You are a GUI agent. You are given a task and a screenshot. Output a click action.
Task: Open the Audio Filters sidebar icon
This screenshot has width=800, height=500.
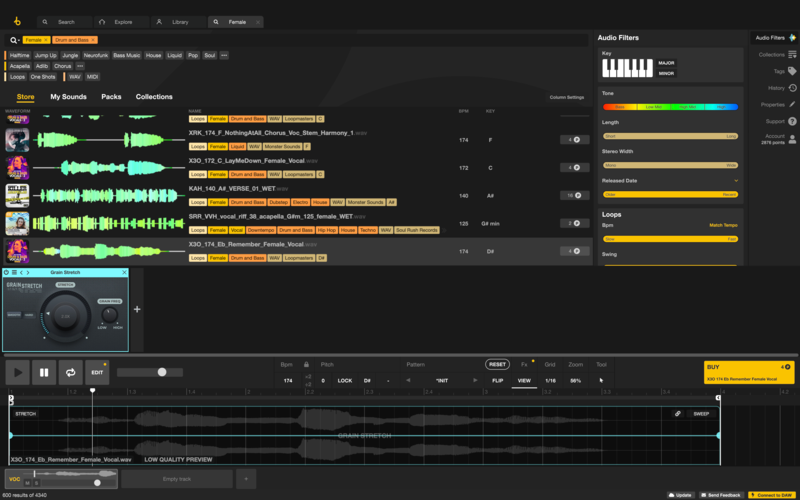coord(792,38)
